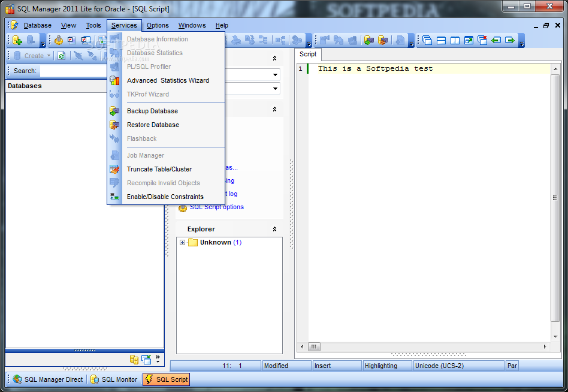Screen dimensions: 568x392
Task: Click the double-window checkmark toolbar icon
Action: 86,40
